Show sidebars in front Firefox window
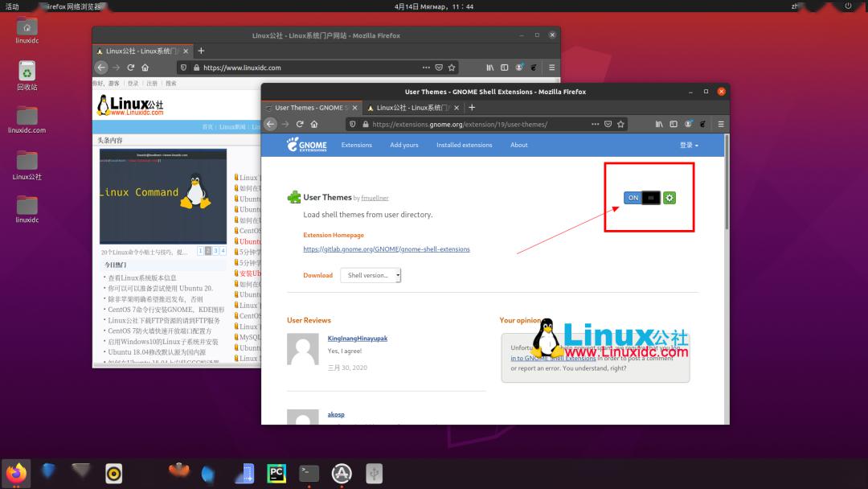This screenshot has width=868, height=489. click(x=674, y=124)
